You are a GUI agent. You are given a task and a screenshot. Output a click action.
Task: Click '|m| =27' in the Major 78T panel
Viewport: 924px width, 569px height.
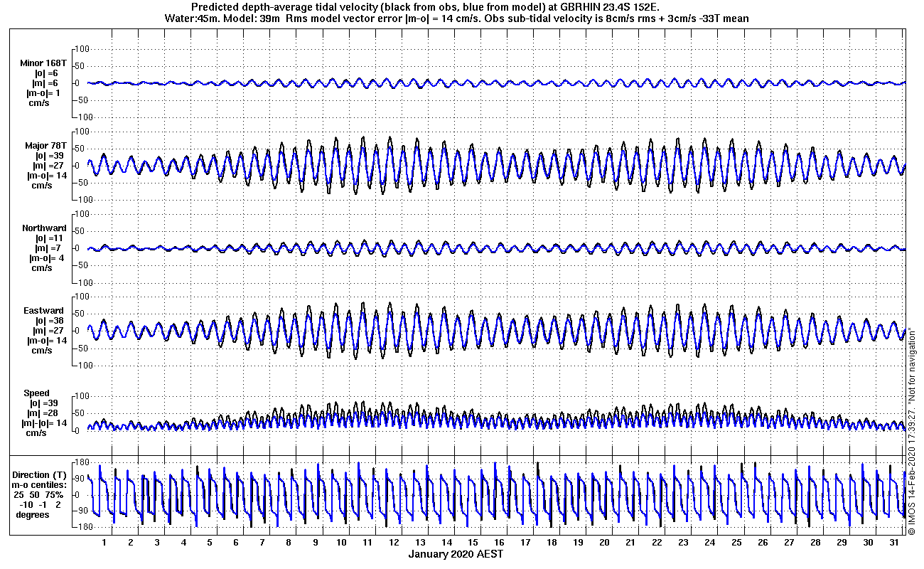pos(48,166)
